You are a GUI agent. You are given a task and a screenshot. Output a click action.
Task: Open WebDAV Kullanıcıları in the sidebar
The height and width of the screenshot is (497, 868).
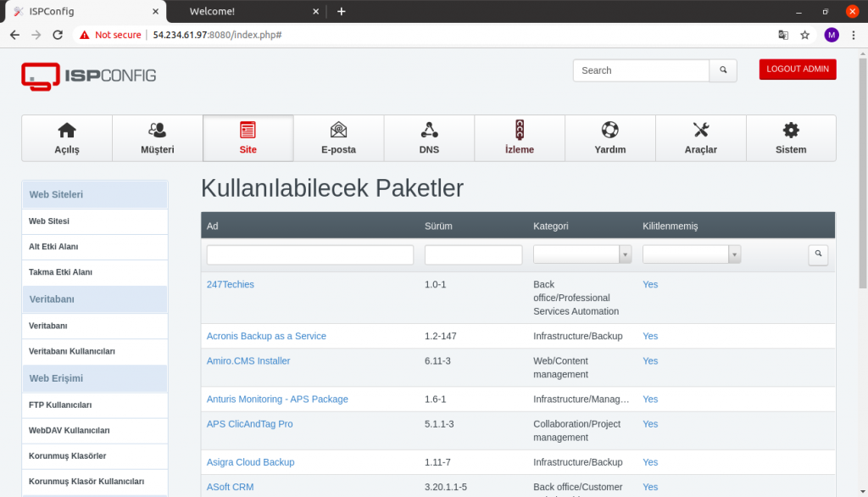click(95, 431)
